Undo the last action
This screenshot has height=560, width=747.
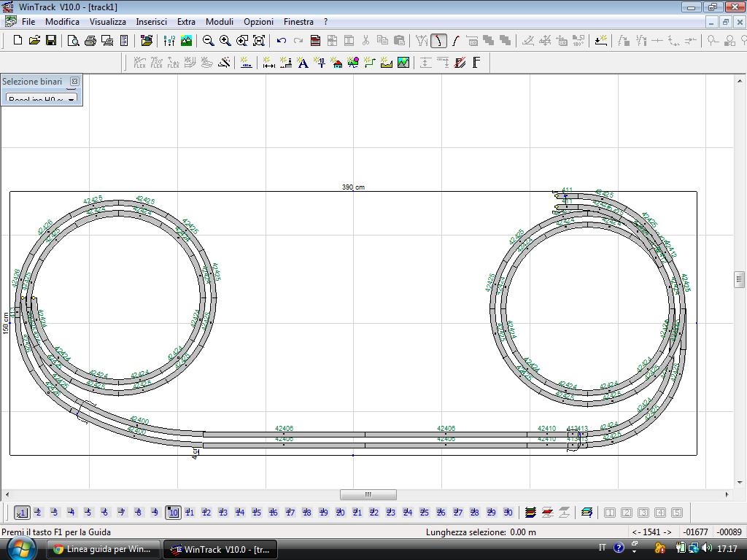pyautogui.click(x=281, y=41)
